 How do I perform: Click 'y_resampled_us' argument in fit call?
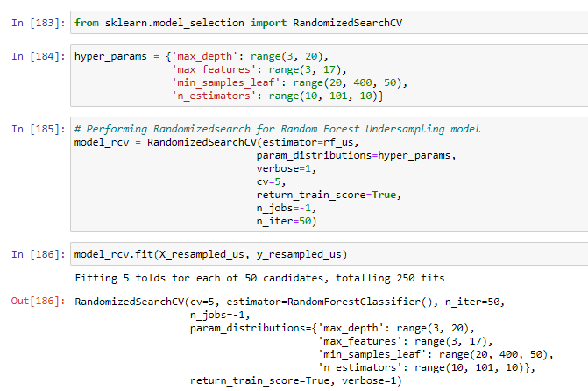pos(299,254)
